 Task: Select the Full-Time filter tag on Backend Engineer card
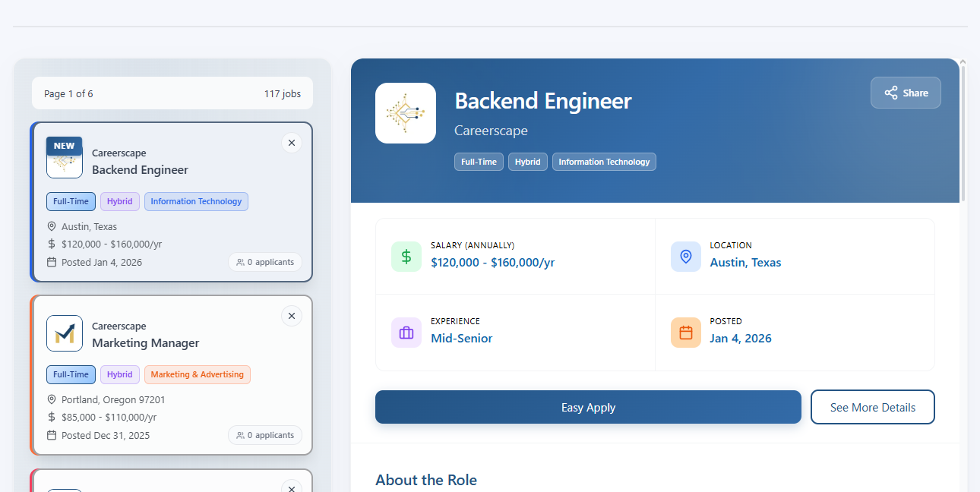71,201
